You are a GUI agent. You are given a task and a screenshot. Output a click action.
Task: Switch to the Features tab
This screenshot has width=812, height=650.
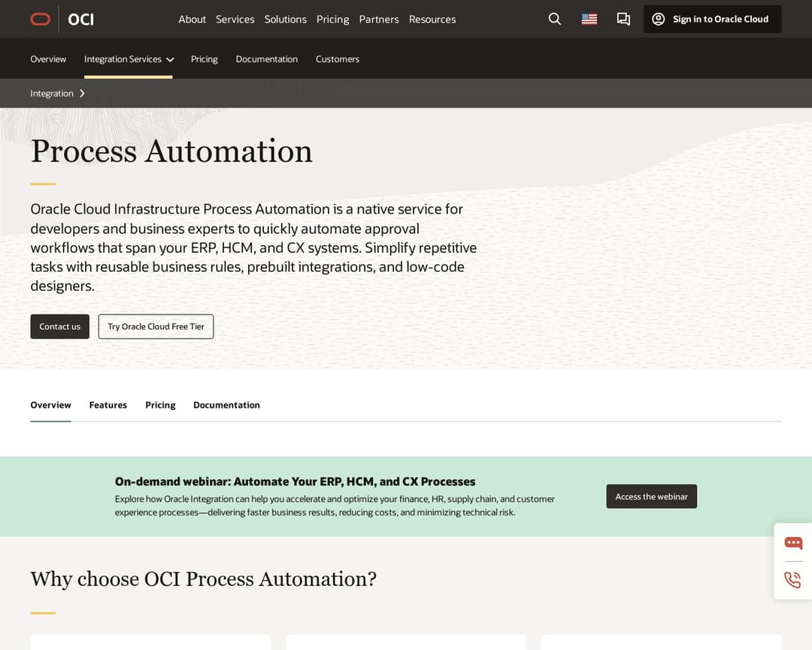pyautogui.click(x=108, y=405)
